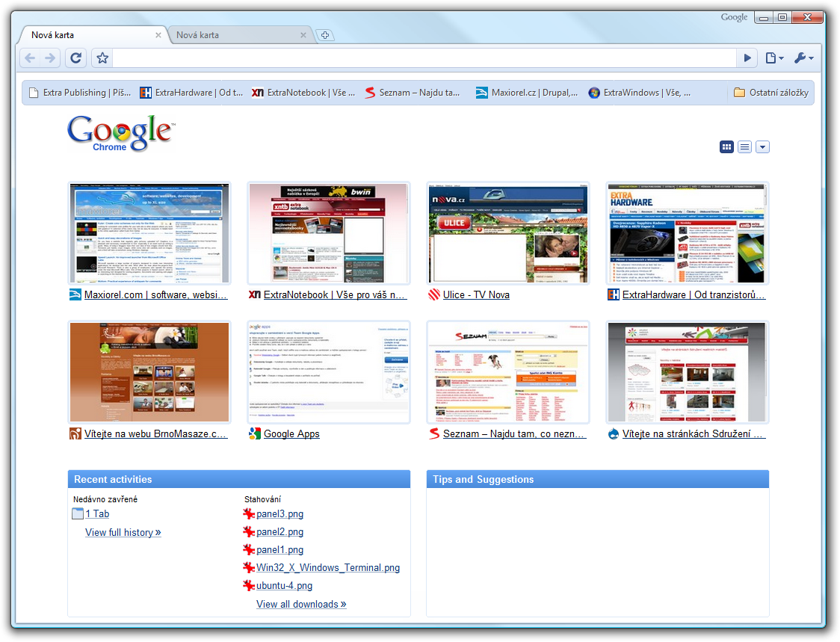Open the wrench settings menu
The image size is (840, 642).
pos(803,58)
